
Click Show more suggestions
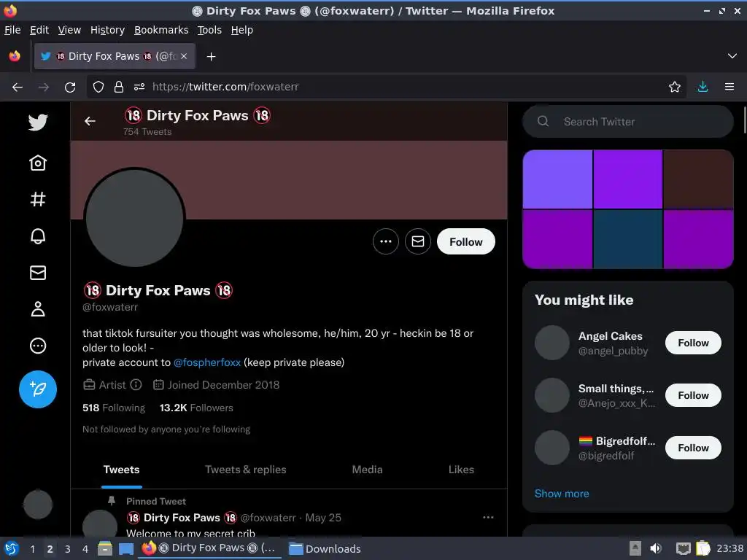(562, 494)
